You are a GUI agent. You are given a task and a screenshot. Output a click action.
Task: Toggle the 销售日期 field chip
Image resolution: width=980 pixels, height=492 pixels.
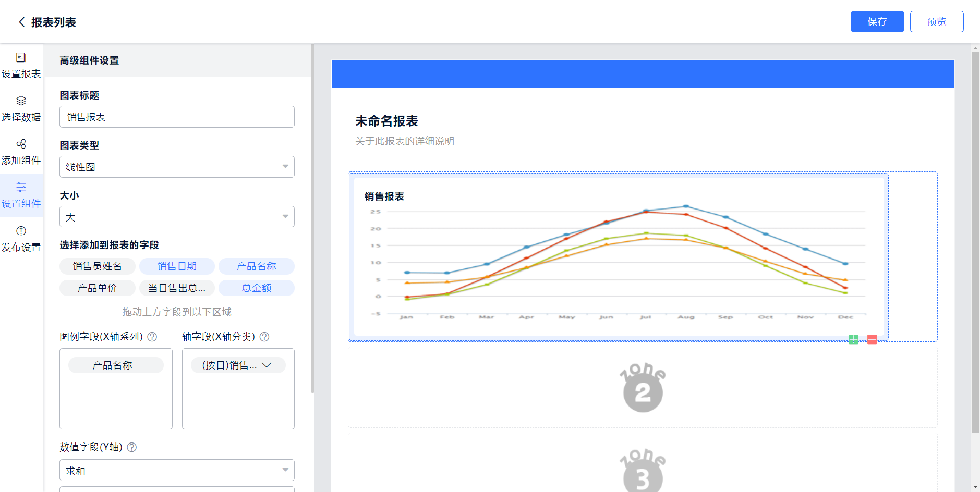177,266
